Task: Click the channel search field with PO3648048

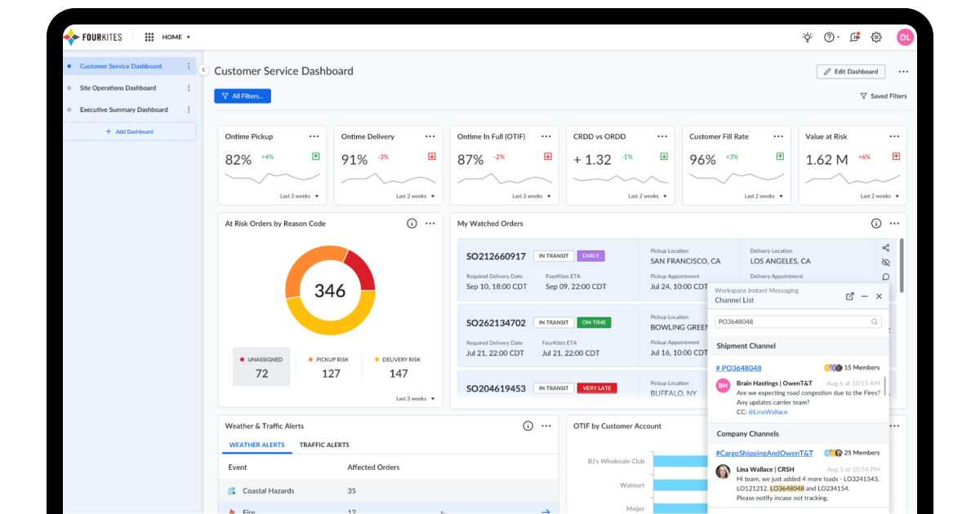Action: (x=797, y=322)
